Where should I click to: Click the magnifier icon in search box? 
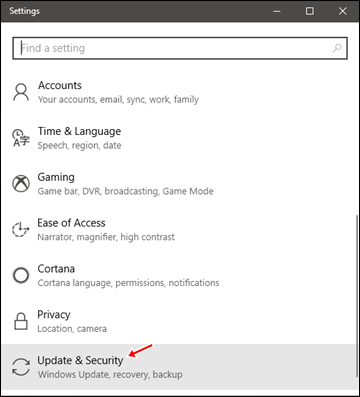tap(337, 48)
